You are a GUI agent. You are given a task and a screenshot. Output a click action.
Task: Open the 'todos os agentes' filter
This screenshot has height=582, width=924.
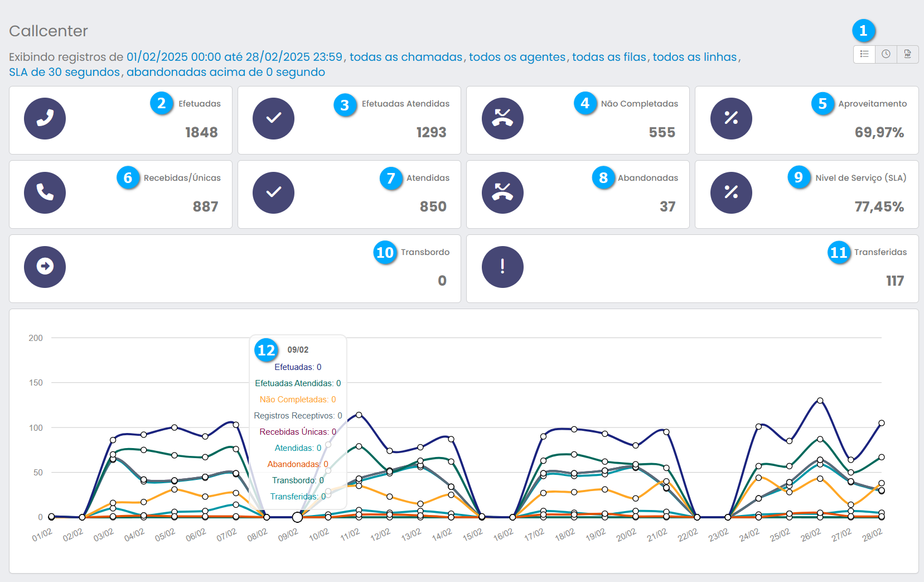[517, 57]
